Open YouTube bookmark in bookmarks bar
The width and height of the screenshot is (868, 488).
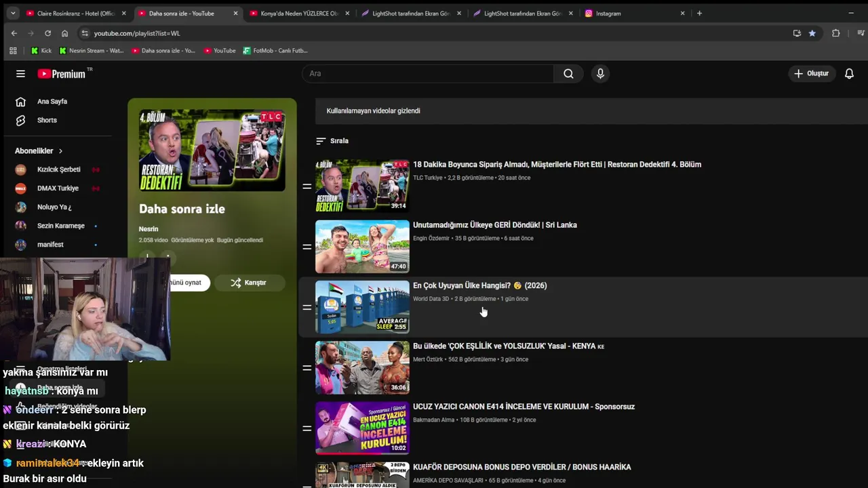point(220,51)
